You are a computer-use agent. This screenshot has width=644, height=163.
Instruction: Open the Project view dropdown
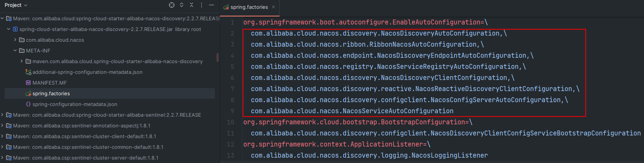[16, 5]
